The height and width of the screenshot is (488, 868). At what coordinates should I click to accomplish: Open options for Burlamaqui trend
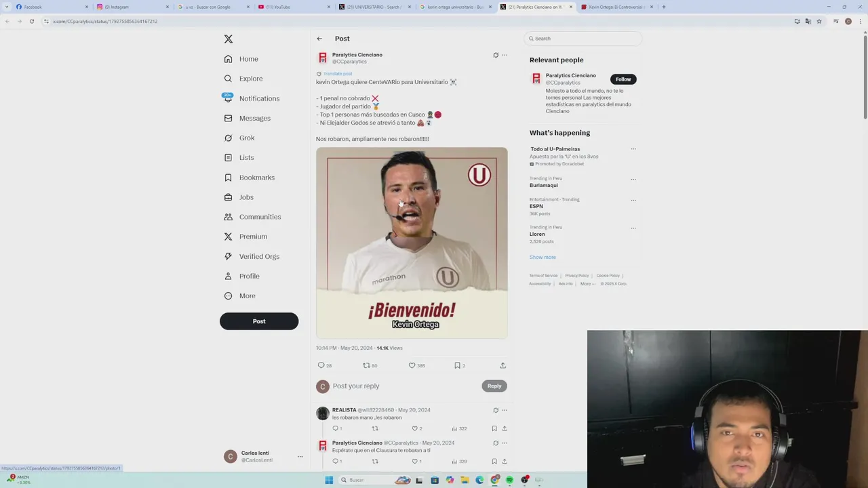[x=633, y=180]
